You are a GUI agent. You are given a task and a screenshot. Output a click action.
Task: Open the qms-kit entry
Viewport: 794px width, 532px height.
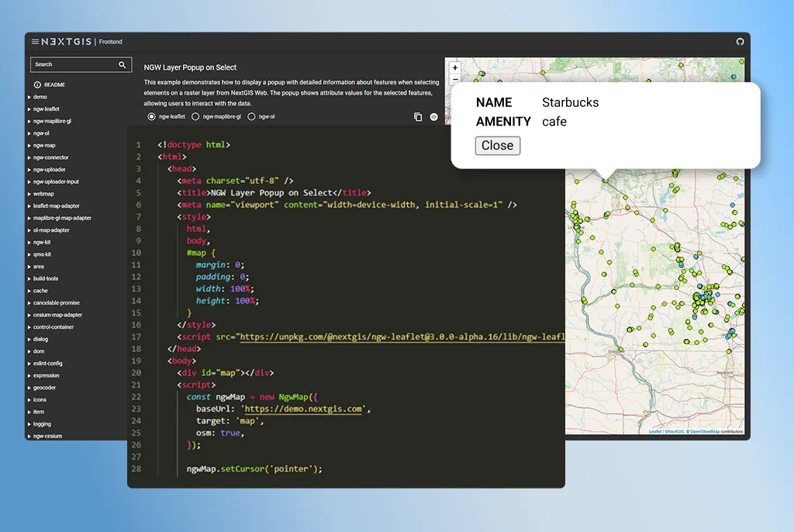[x=42, y=255]
